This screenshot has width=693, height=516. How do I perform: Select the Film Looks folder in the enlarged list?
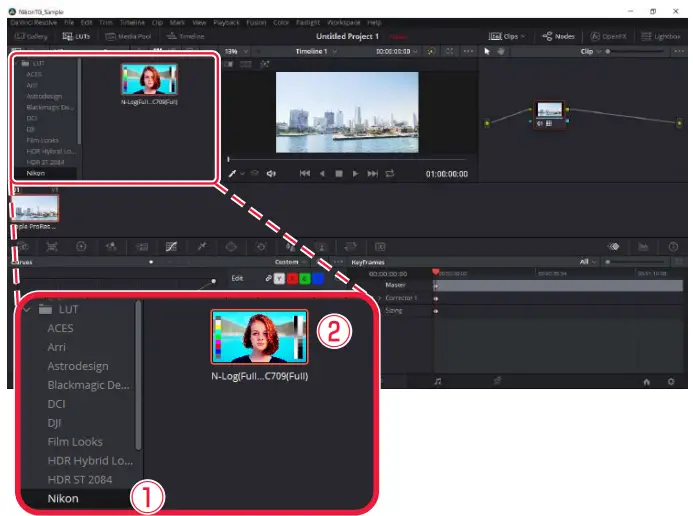coord(75,442)
